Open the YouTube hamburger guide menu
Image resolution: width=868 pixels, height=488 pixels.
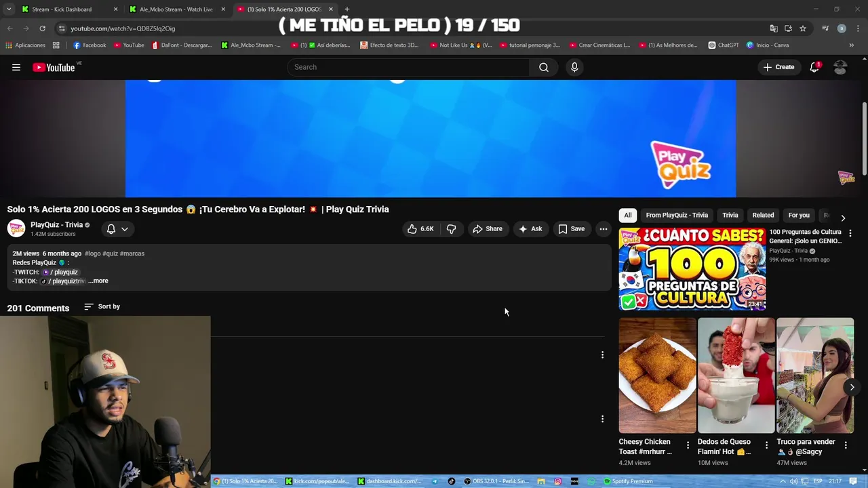click(16, 67)
